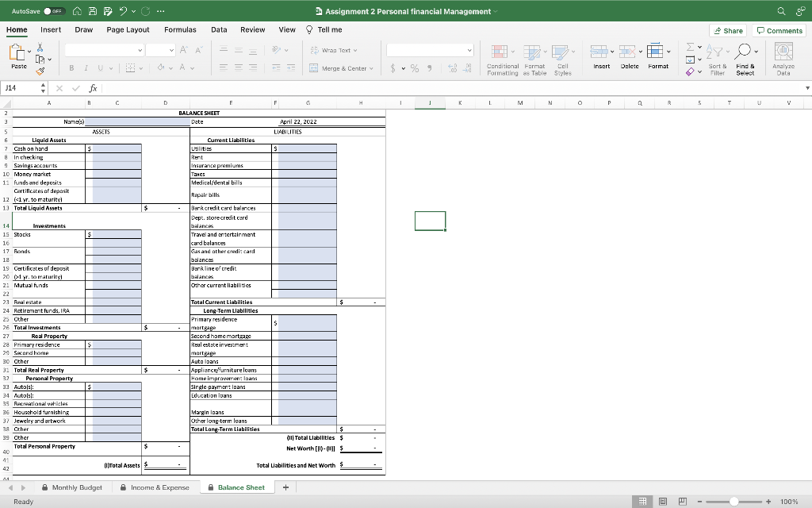Switch to the Insert ribbon tab
Image resolution: width=812 pixels, height=508 pixels.
point(51,29)
